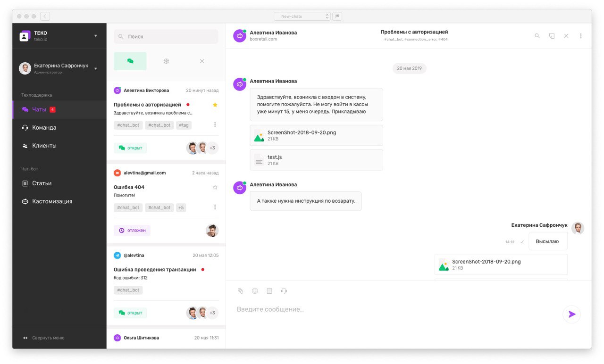Open Екатерина Сафрончук account dropdown arrow
Screen dimensions: 604x364
click(x=95, y=68)
